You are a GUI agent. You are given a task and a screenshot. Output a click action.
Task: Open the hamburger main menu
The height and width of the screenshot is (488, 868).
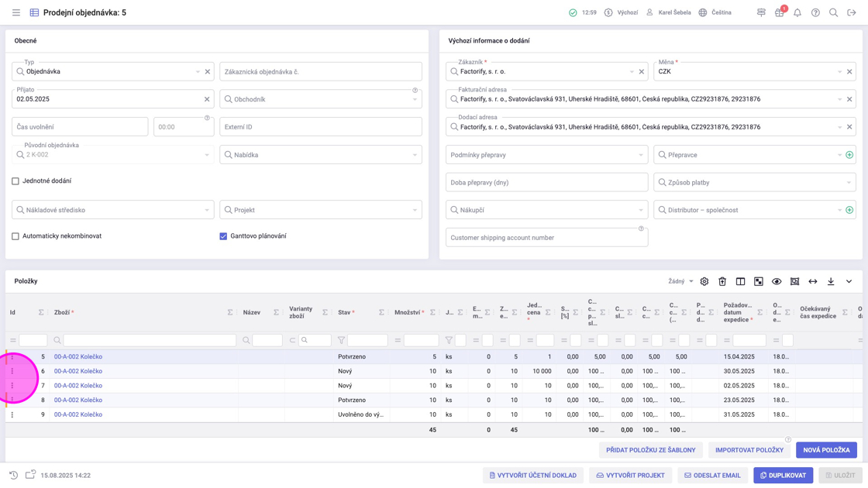point(15,12)
